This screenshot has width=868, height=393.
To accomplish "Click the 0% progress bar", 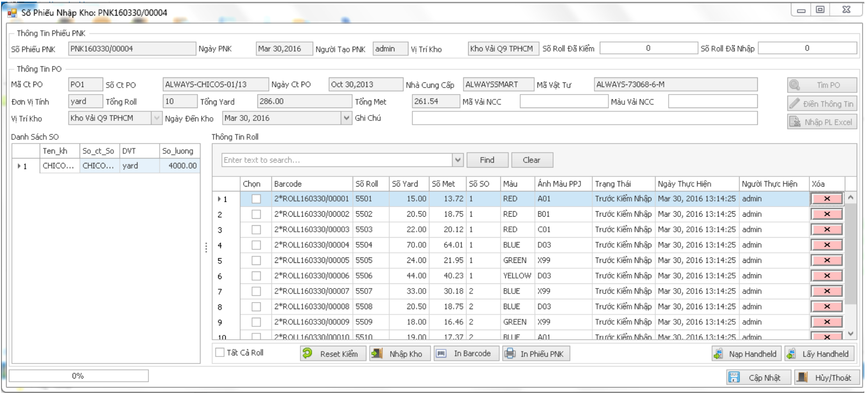I will [78, 376].
